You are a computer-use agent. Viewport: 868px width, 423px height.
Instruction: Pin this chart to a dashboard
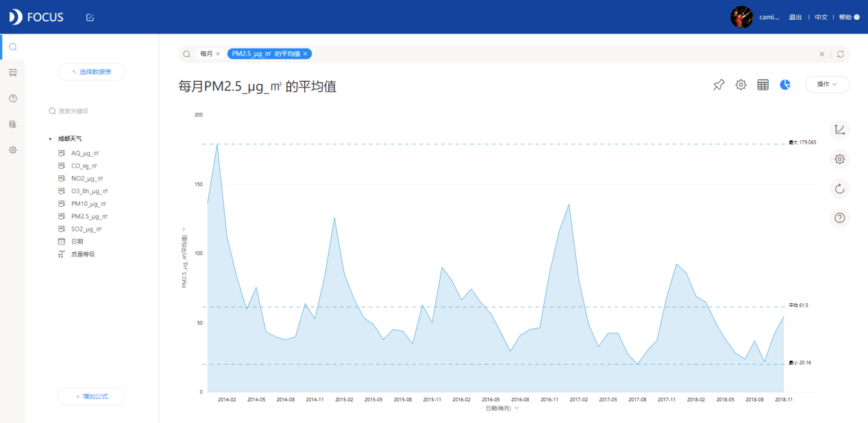718,84
